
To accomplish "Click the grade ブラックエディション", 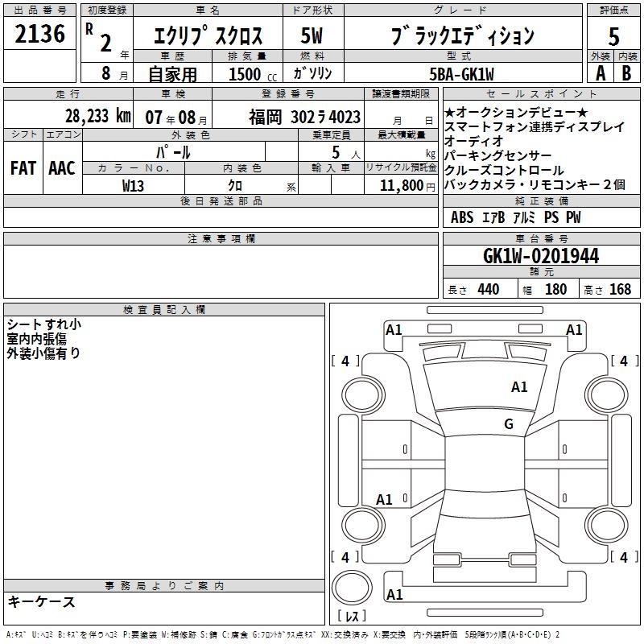I will point(462,36).
